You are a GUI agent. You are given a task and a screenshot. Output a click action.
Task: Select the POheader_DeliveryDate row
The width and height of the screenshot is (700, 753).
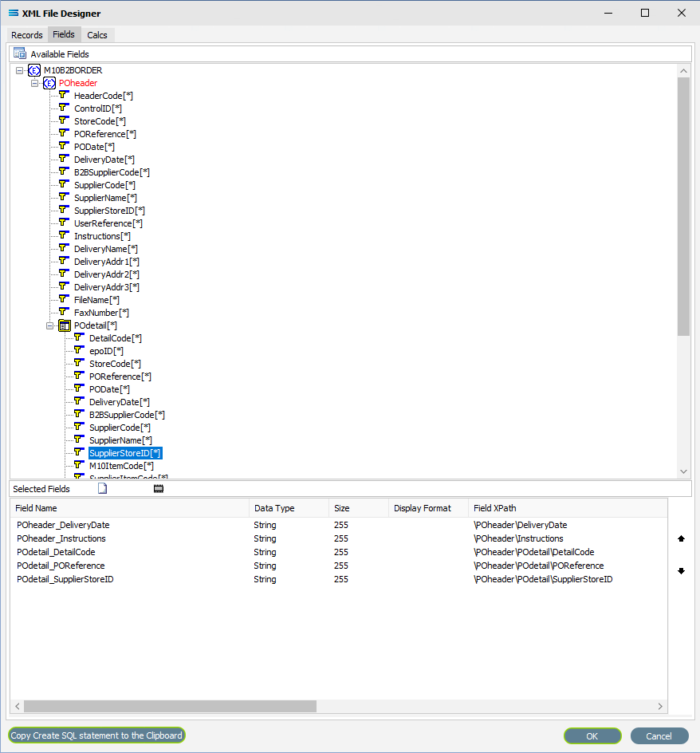click(x=339, y=525)
